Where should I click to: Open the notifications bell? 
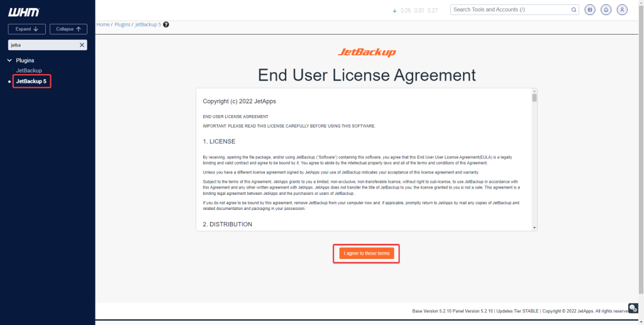pos(606,10)
